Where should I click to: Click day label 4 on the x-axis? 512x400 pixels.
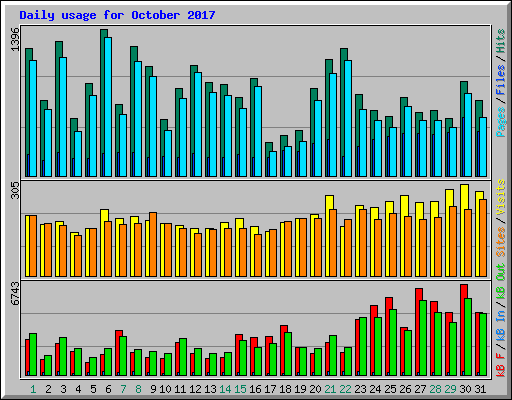coord(78,389)
